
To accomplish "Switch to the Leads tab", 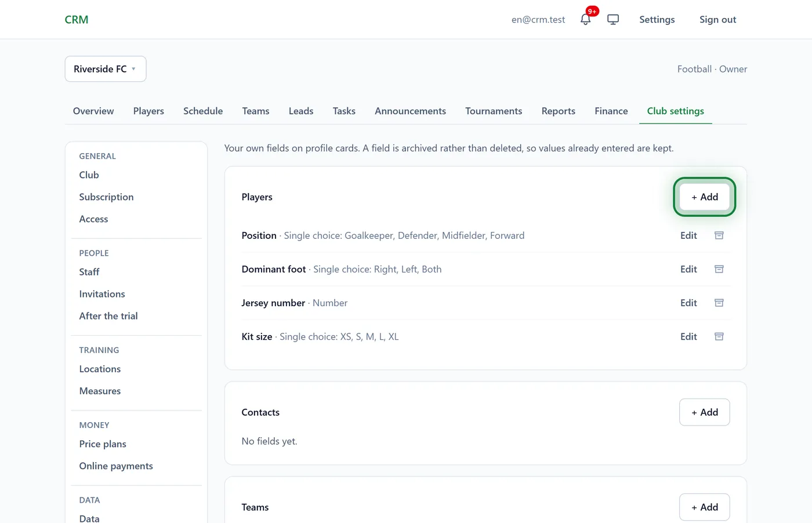I will click(x=301, y=111).
